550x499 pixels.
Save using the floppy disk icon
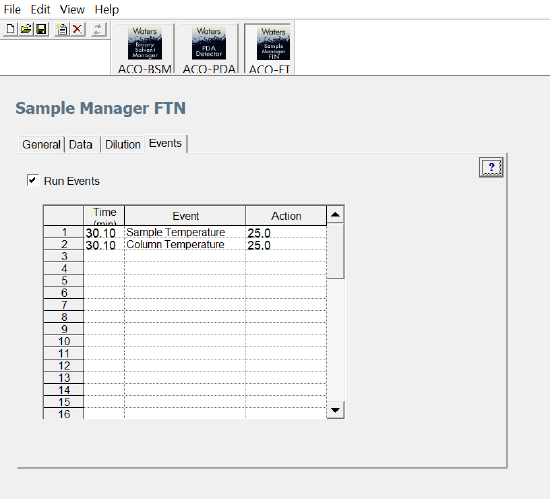pos(41,29)
